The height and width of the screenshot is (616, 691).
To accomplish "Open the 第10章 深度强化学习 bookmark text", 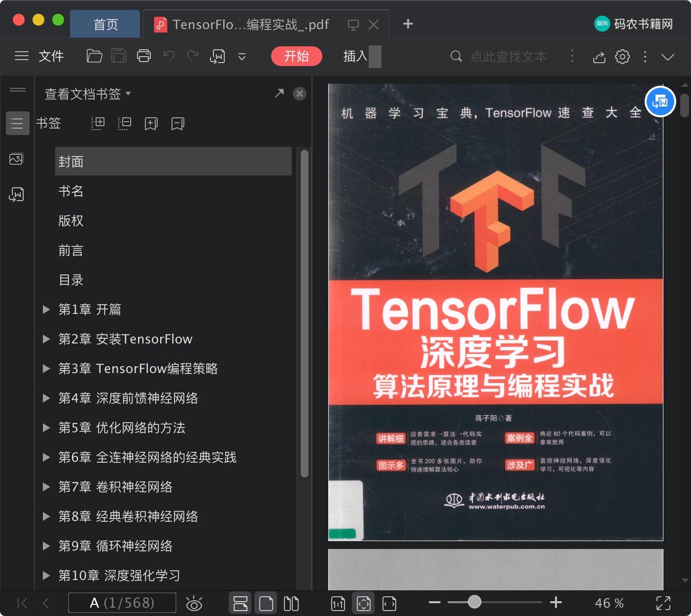I will (x=119, y=576).
